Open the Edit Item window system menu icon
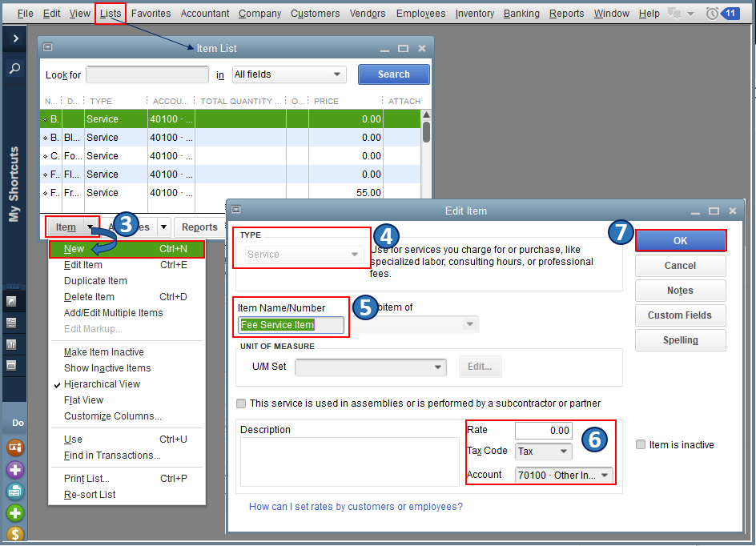Screen dimensions: 756x546 [235, 209]
